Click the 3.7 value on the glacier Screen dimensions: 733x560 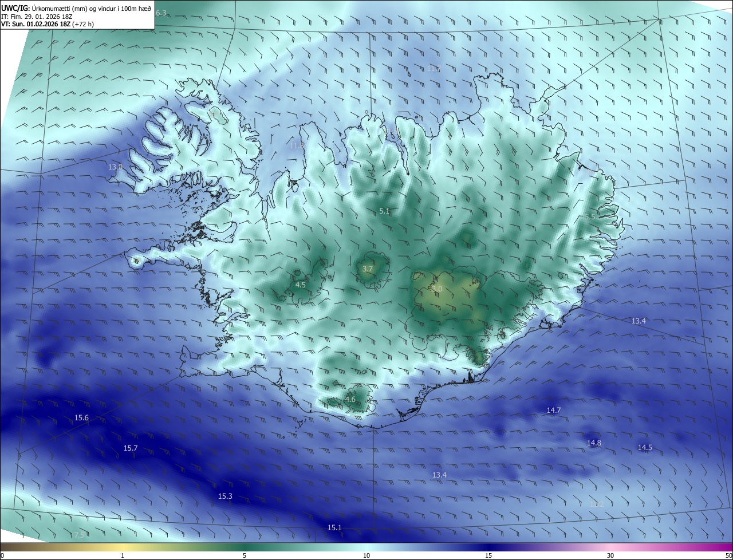coord(368,269)
